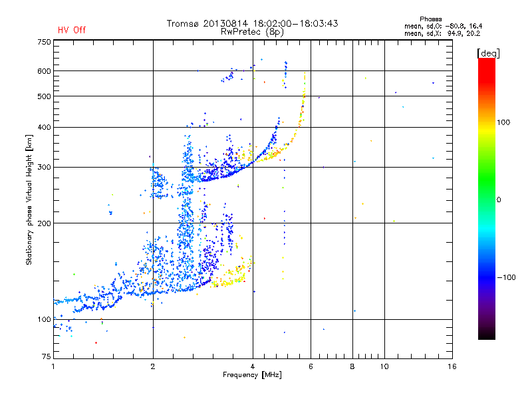This screenshot has width=532, height=399.
Task: Click x-axis tick label '2'
Action: 153,366
